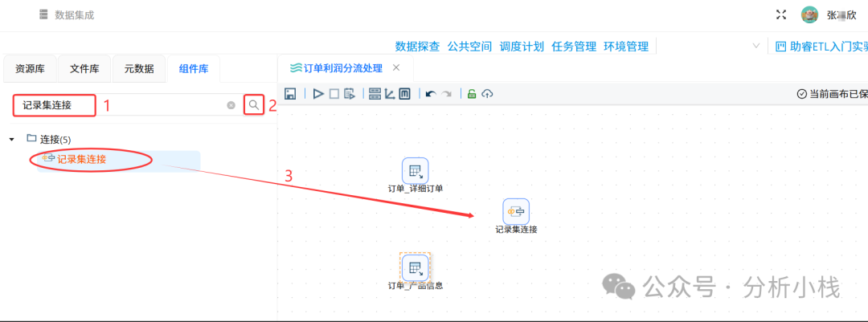Click the boxed M icon in toolbar
The width and height of the screenshot is (868, 322).
pos(404,94)
